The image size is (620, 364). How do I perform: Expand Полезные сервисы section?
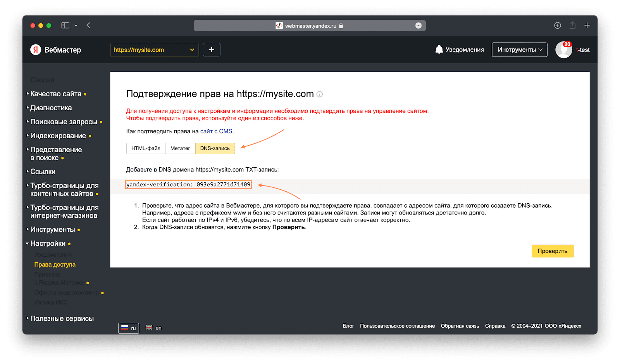(x=62, y=318)
